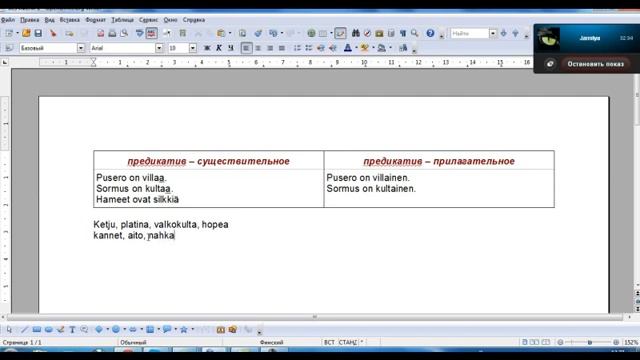Apply the highlighting color icon
Image resolution: width=640 pixels, height=360 pixels.
point(364,48)
